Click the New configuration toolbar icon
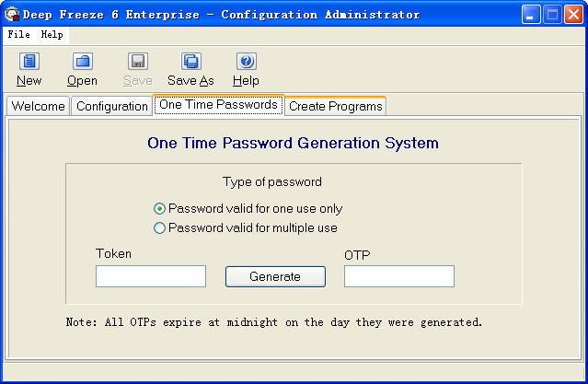Screen dimensions: 588x384 [29, 63]
